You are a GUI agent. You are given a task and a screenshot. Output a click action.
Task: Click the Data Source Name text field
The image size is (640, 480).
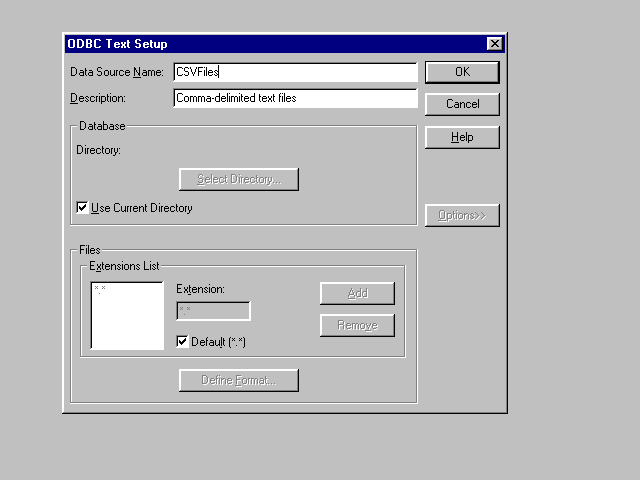pos(294,72)
